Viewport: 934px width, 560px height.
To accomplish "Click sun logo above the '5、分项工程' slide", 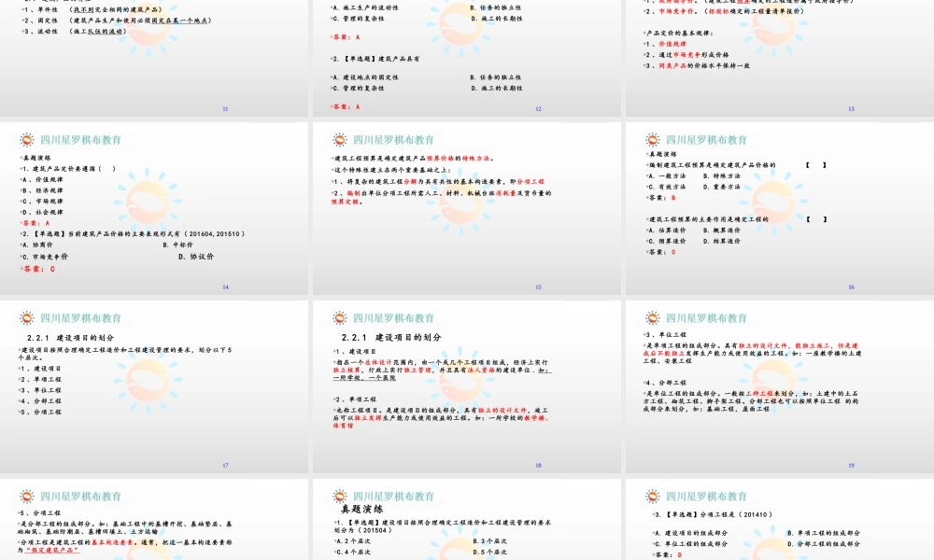I will (x=26, y=497).
